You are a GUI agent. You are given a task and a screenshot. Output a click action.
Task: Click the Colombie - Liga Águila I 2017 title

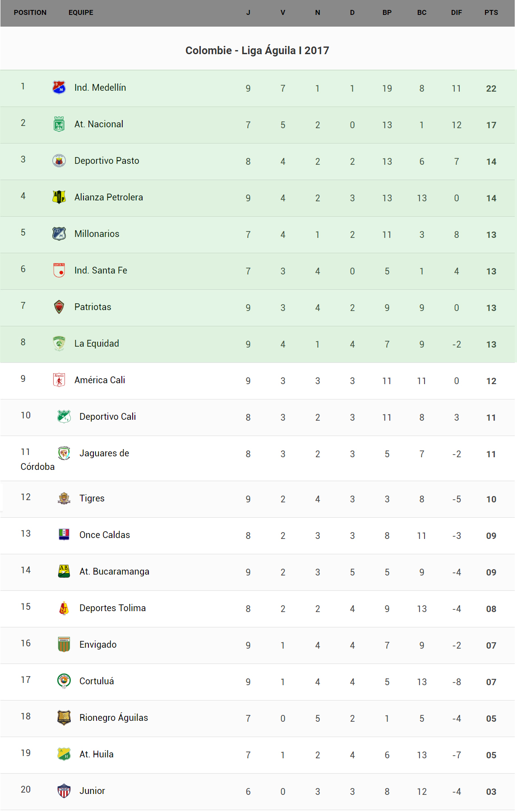coord(257,51)
